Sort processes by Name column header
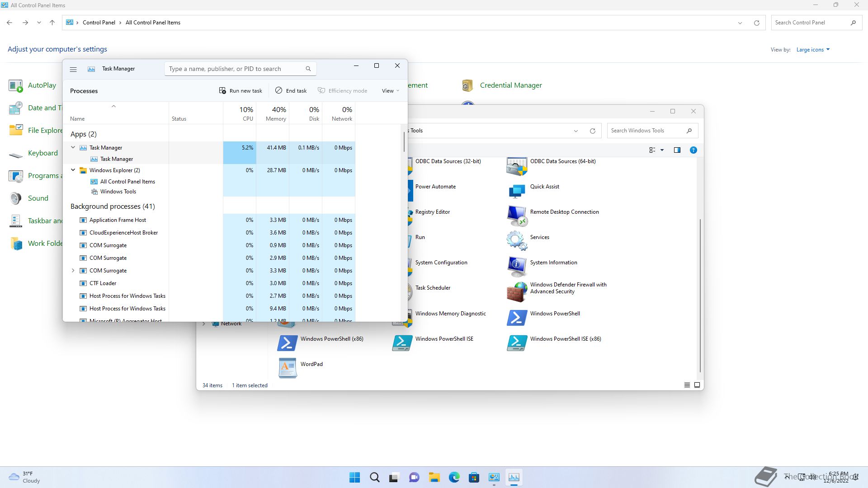This screenshot has width=868, height=488. pyautogui.click(x=116, y=113)
